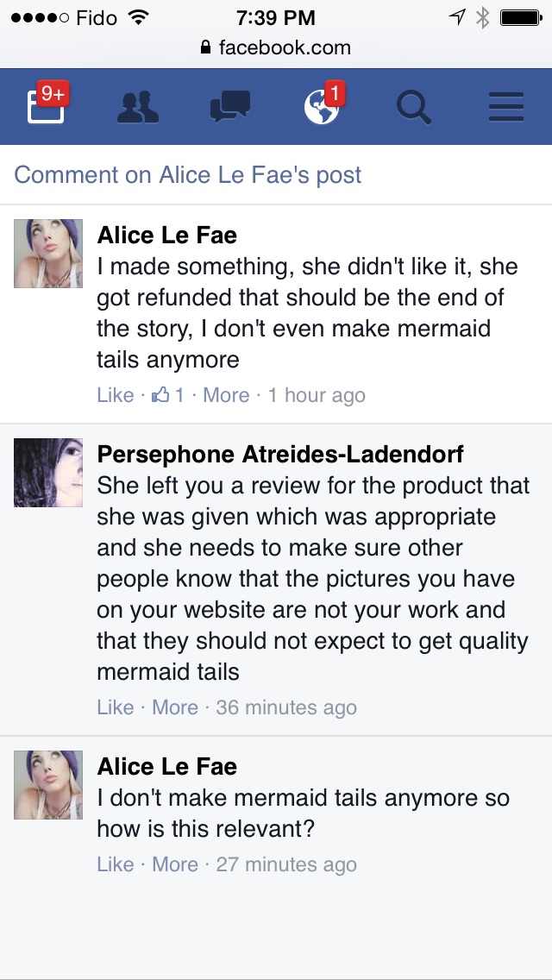Tap the thumbs-up count on Alice's first comment
This screenshot has width=552, height=980.
click(x=168, y=395)
